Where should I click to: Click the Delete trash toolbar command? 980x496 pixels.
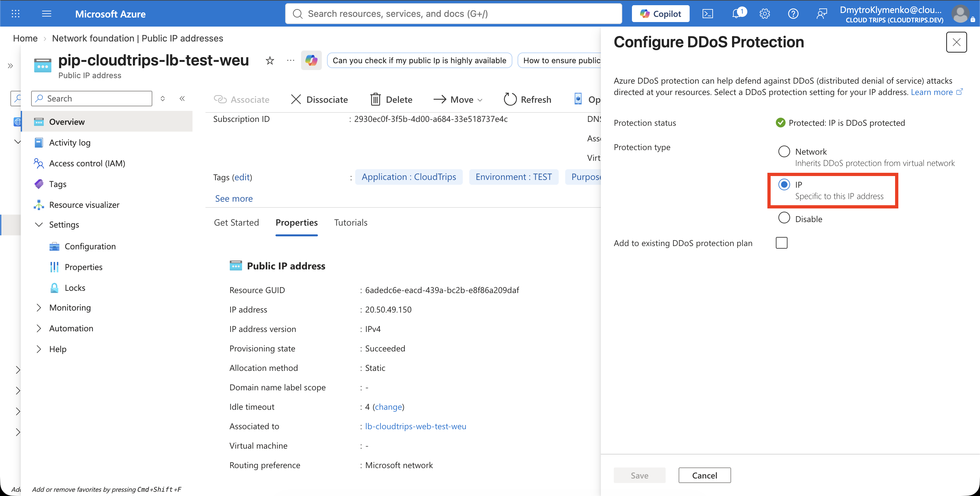[391, 99]
